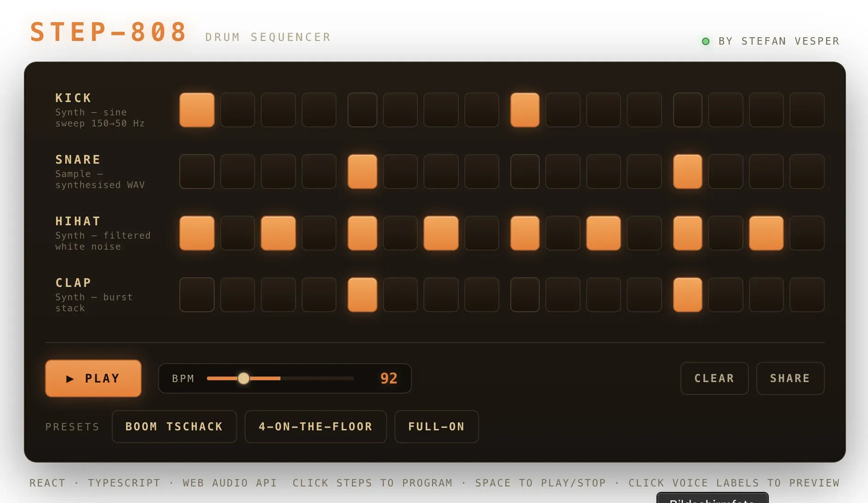Enable Clap step 1

197,295
